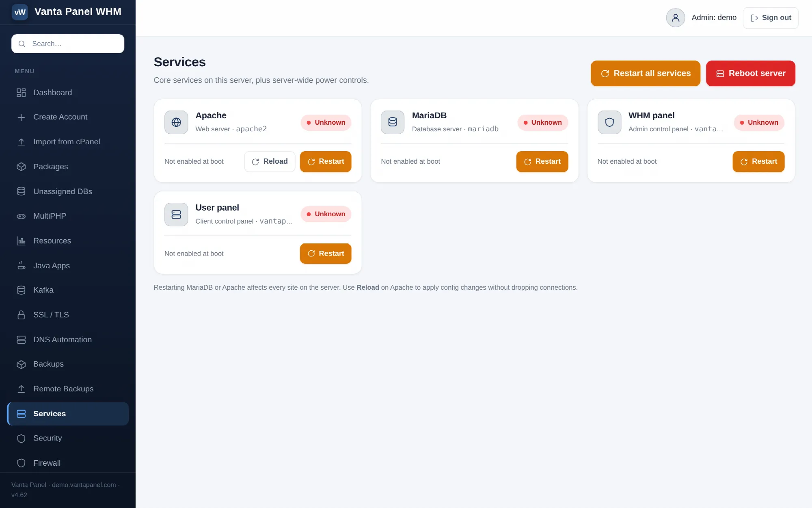
Task: Click the box icon beside Backups
Action: pyautogui.click(x=21, y=365)
